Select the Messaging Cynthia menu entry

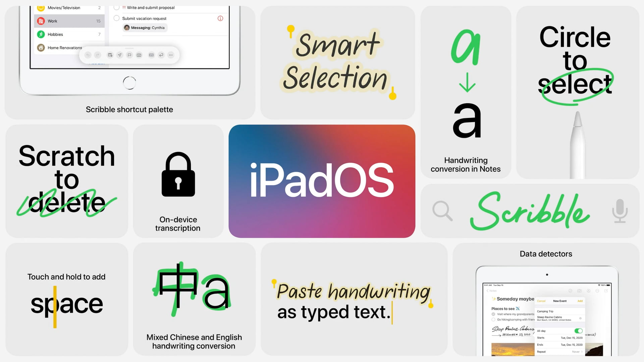pyautogui.click(x=145, y=27)
